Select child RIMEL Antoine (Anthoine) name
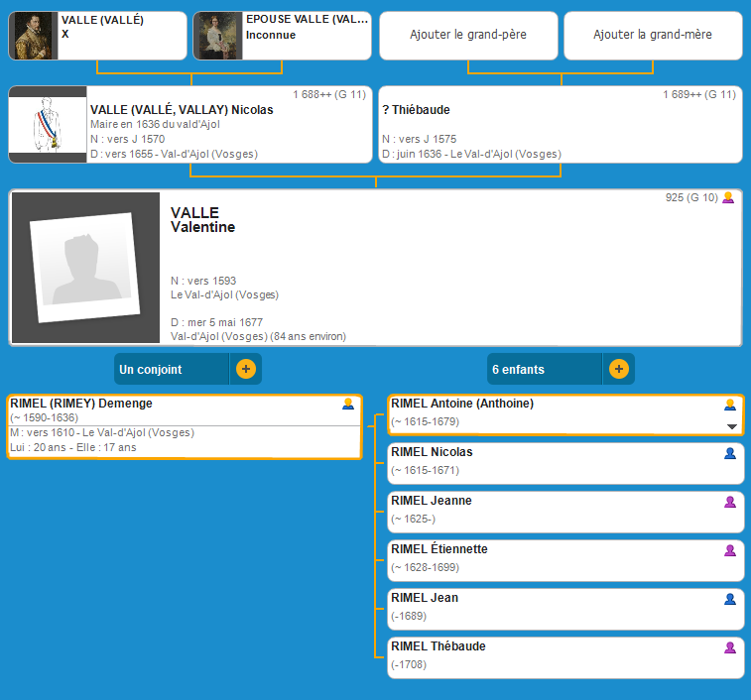The image size is (751, 700). click(x=462, y=404)
